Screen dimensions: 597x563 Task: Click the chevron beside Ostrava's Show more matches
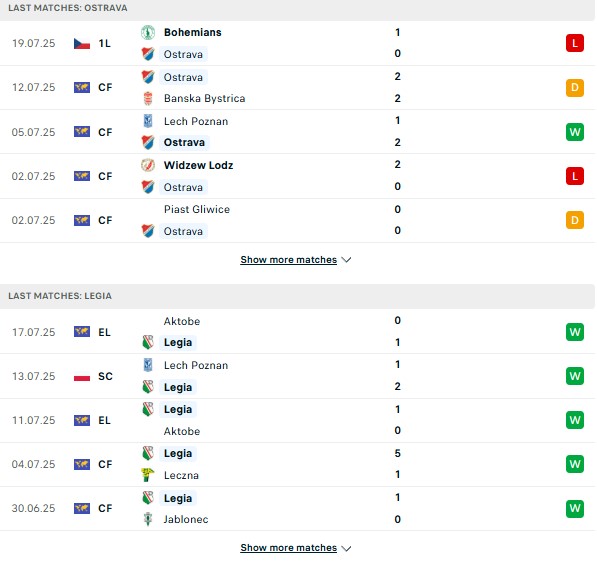tap(346, 260)
